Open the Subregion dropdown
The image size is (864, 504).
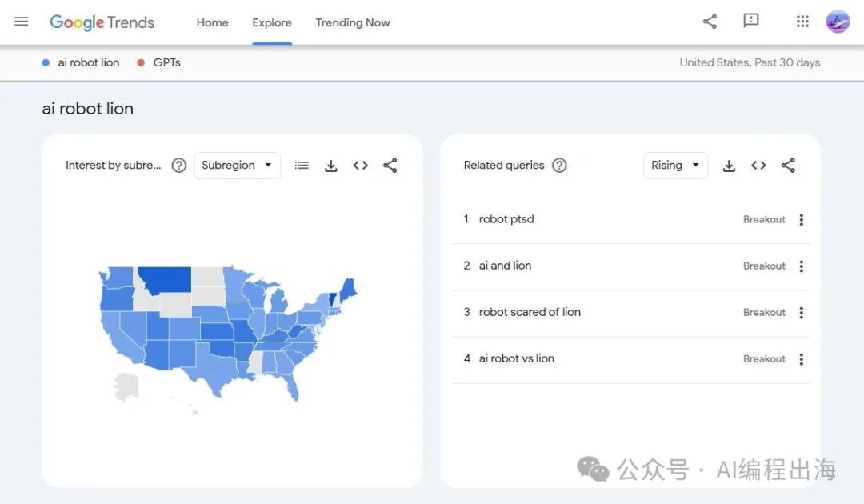[x=237, y=166]
